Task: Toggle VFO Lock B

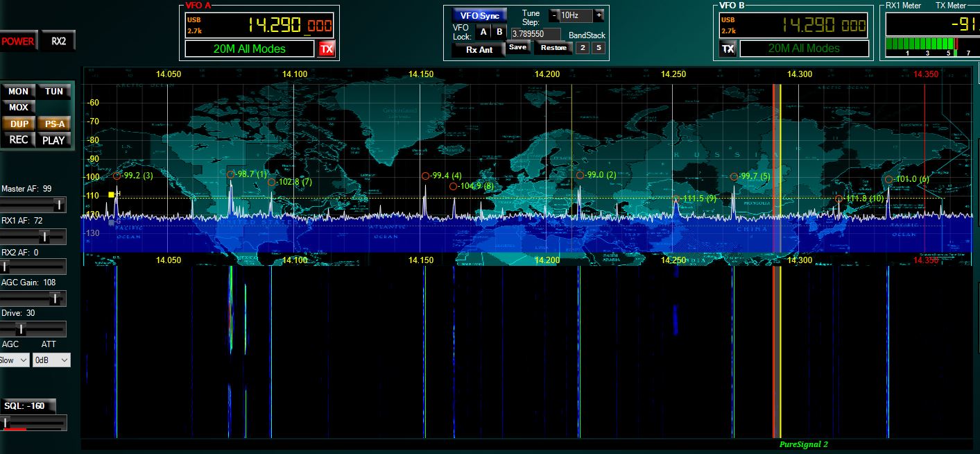Action: pyautogui.click(x=499, y=31)
